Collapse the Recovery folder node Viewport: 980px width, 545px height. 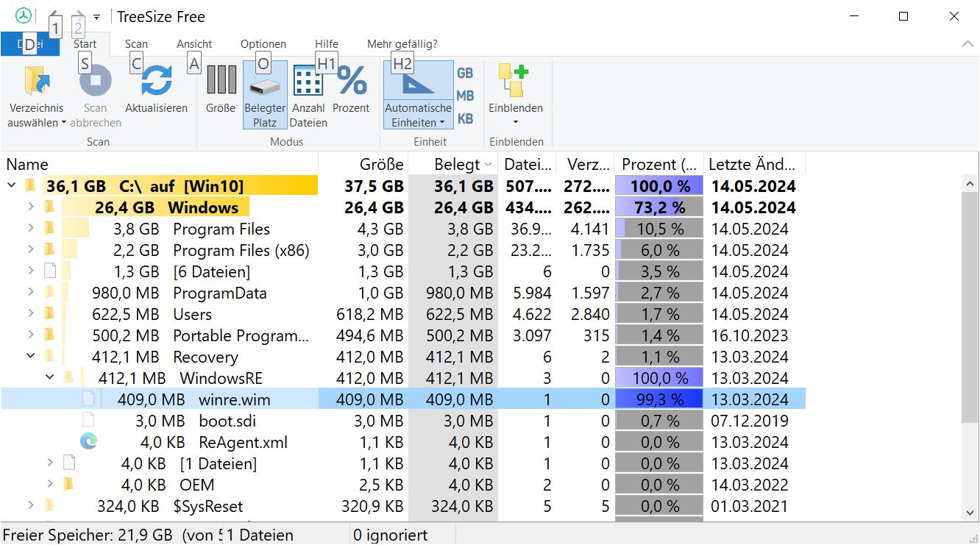31,356
